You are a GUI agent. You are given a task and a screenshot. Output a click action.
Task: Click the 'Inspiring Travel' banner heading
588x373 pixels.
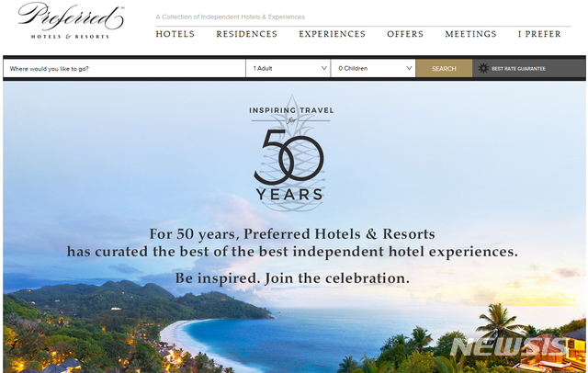click(291, 110)
